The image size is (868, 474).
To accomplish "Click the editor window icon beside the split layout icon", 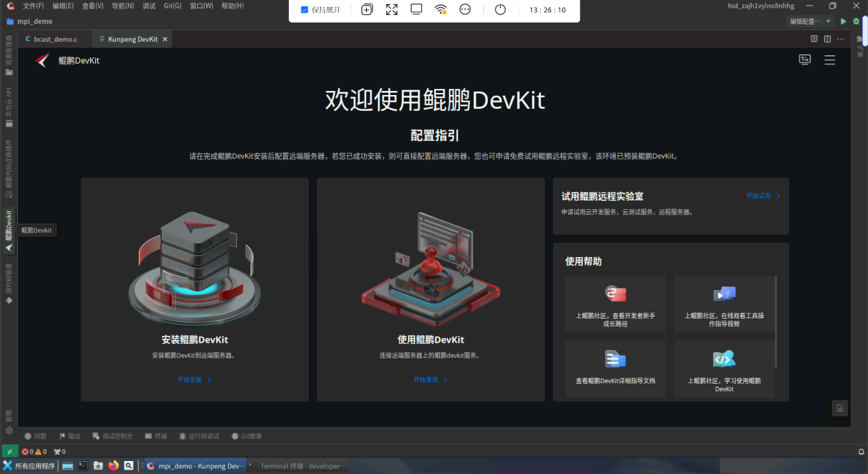I will click(x=814, y=39).
